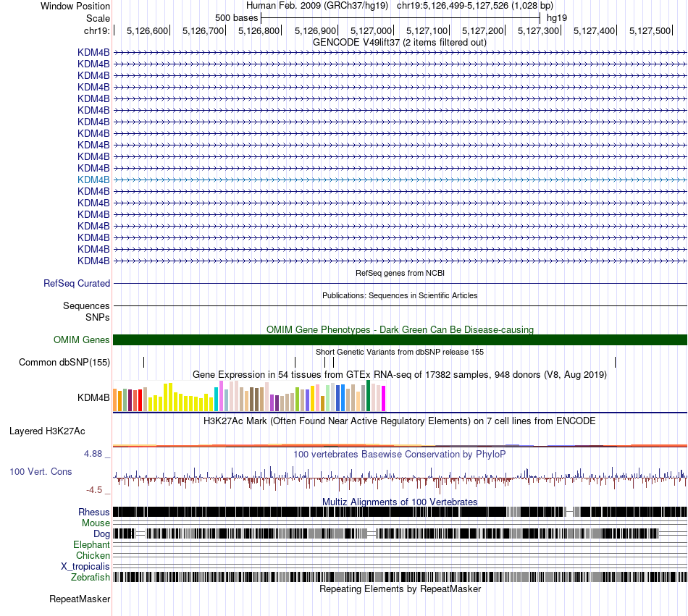Click the dark green OMIM gene bar

[x=400, y=339]
